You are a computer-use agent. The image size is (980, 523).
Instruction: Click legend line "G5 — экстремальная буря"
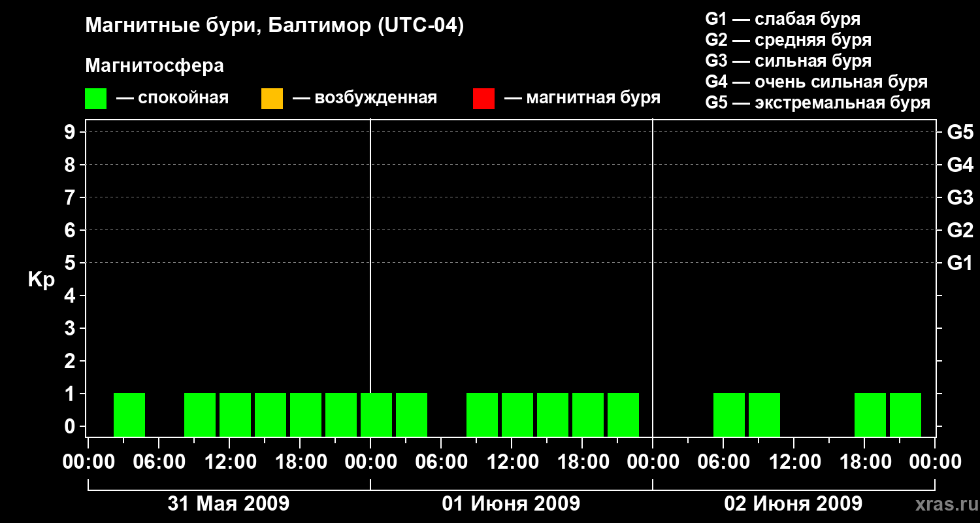pos(817,103)
